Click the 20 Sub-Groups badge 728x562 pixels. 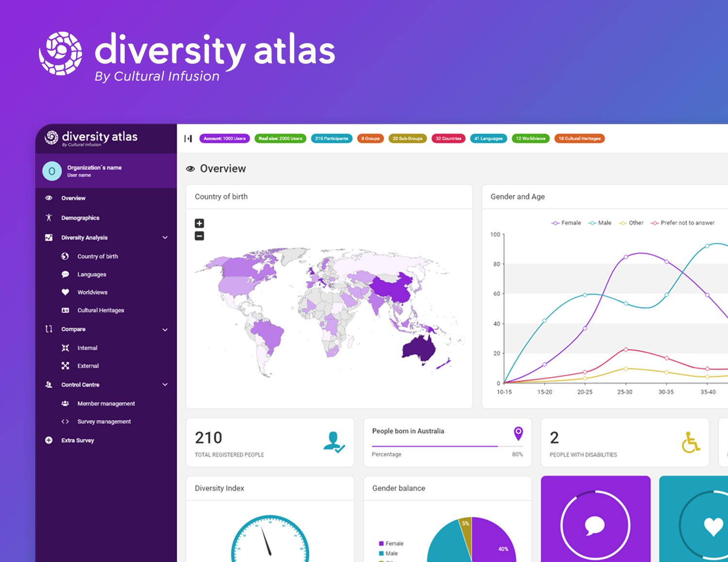[x=408, y=138]
